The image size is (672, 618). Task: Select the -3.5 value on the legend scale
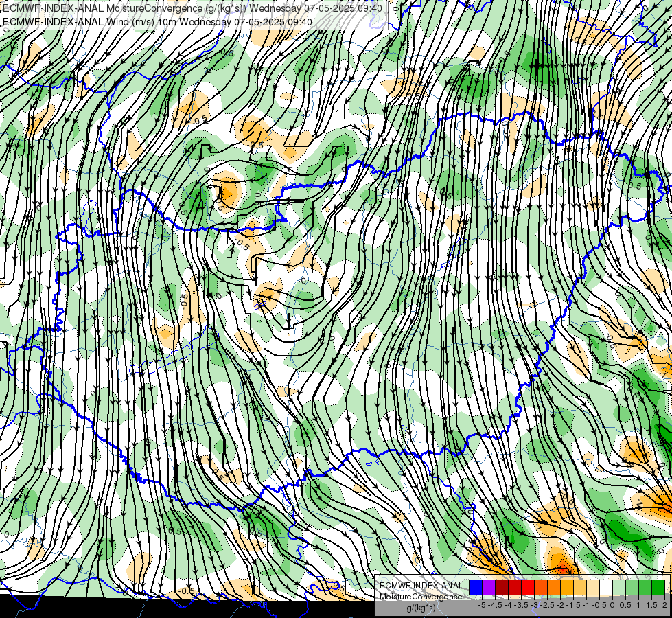(521, 605)
